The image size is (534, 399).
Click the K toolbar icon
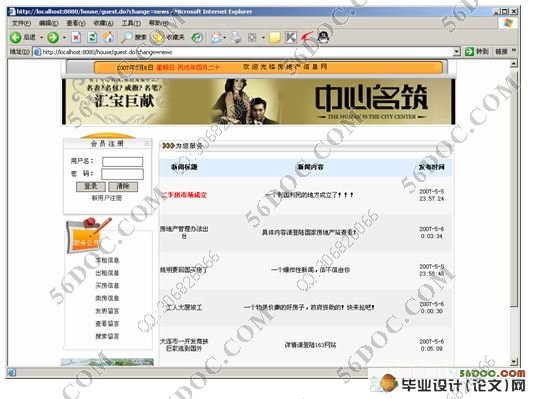[290, 37]
